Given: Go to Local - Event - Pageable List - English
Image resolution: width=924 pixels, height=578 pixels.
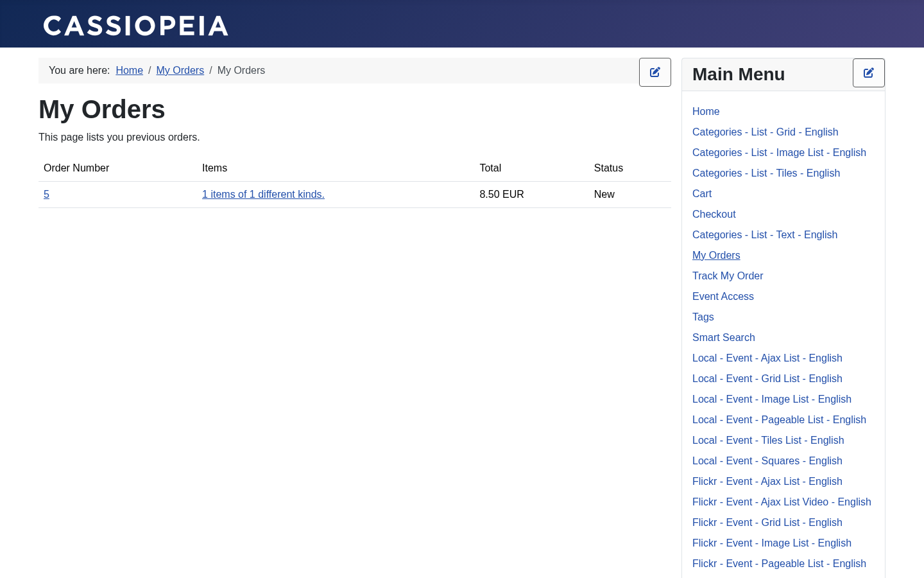Looking at the screenshot, I should click(x=779, y=420).
